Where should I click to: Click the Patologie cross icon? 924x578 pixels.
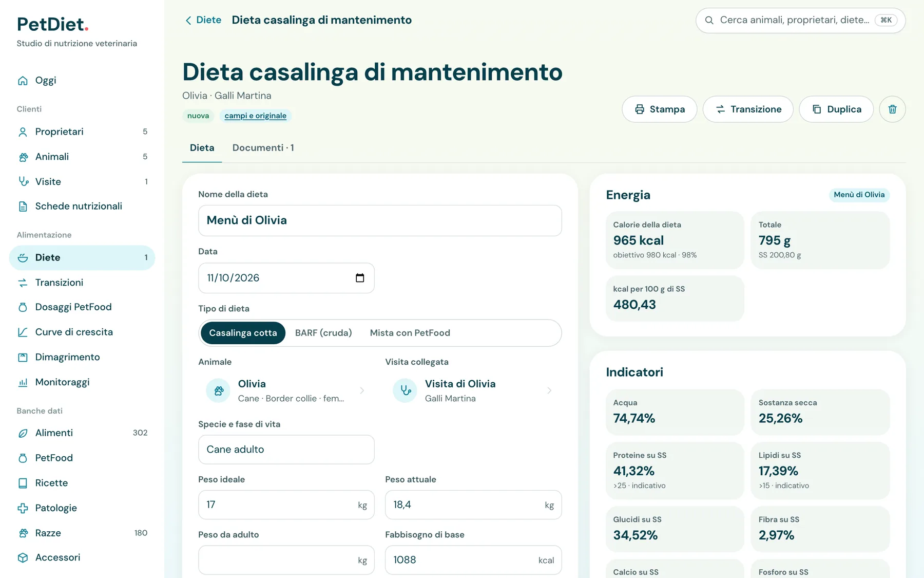pyautogui.click(x=23, y=508)
